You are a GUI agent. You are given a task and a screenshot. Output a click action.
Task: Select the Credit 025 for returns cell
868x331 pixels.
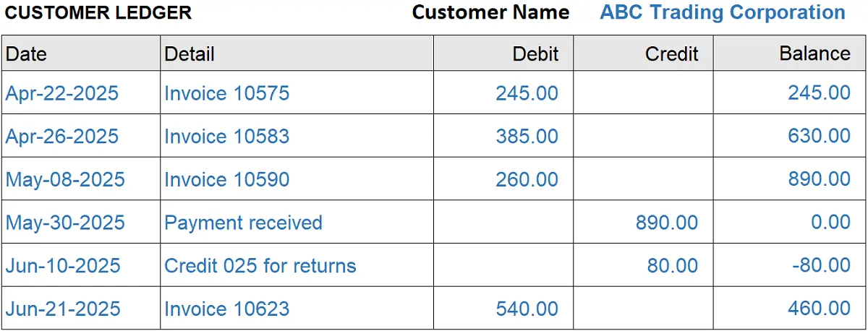260,266
